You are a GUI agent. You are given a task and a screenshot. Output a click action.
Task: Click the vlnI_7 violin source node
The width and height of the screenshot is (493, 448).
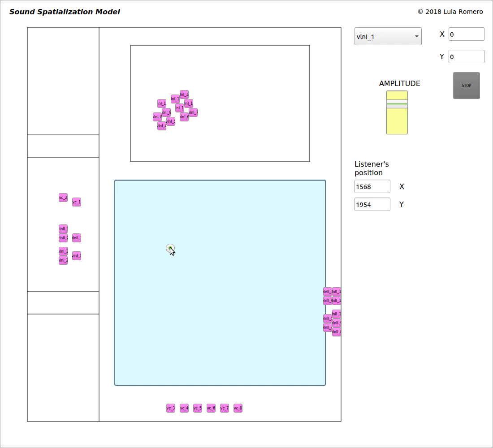[x=194, y=112]
